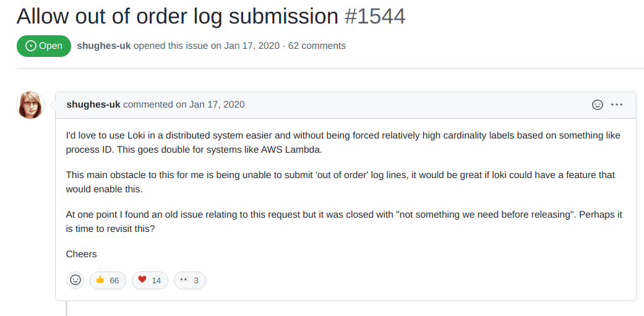
Task: Click the smiley icon in comment header
Action: click(x=598, y=105)
